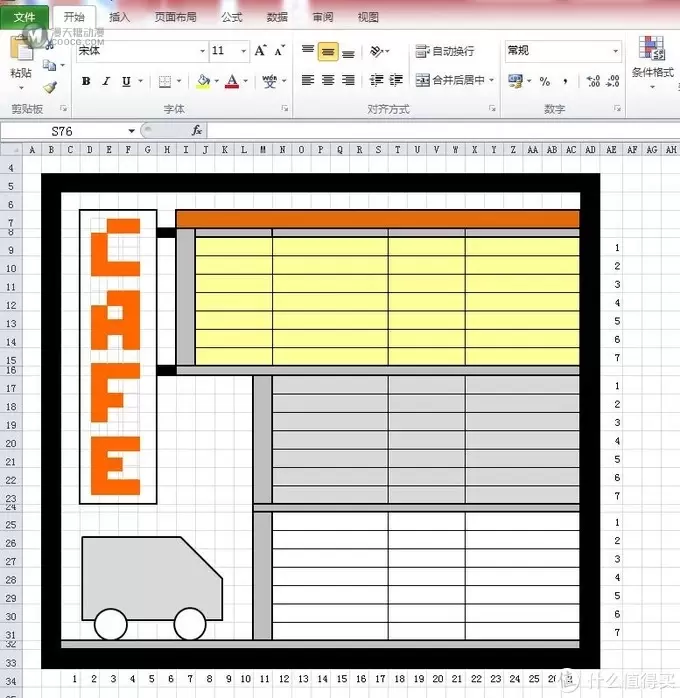Switch to the 数据 Data tab

click(x=277, y=17)
